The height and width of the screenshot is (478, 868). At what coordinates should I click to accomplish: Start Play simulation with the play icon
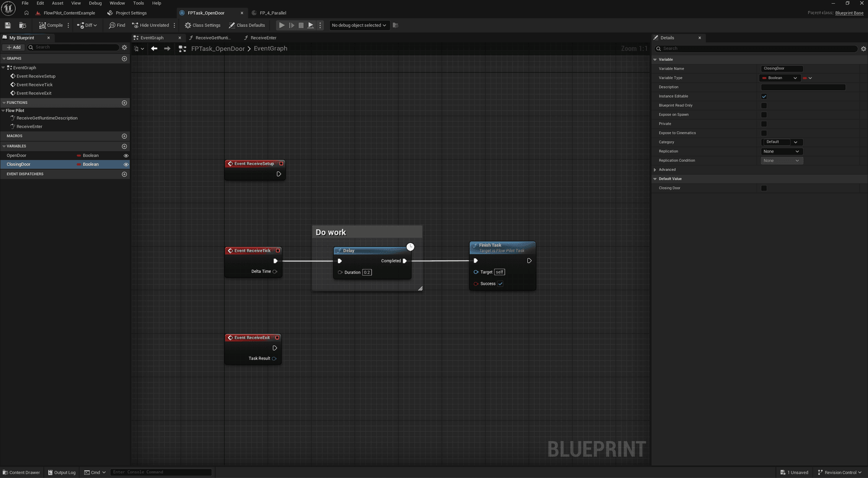282,26
